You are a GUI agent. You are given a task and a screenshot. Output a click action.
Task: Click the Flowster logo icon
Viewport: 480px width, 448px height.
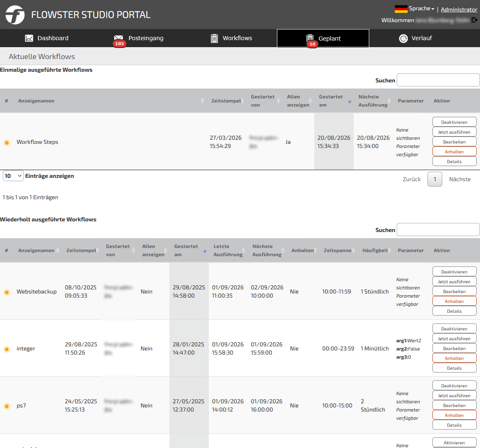point(15,14)
